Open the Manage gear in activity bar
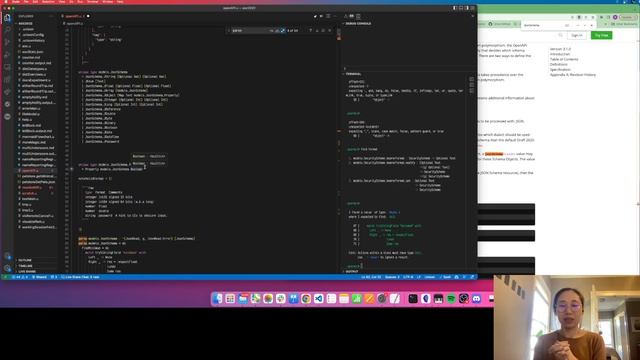 coord(7,268)
